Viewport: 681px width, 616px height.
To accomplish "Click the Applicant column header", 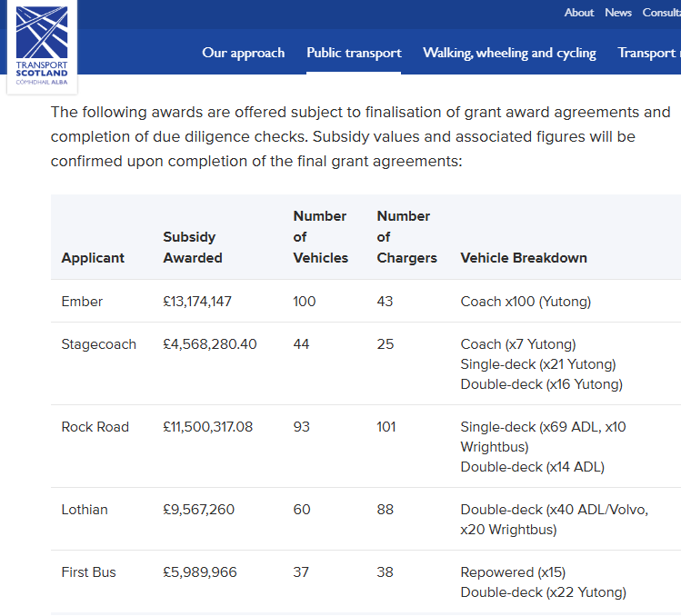I will tap(93, 258).
